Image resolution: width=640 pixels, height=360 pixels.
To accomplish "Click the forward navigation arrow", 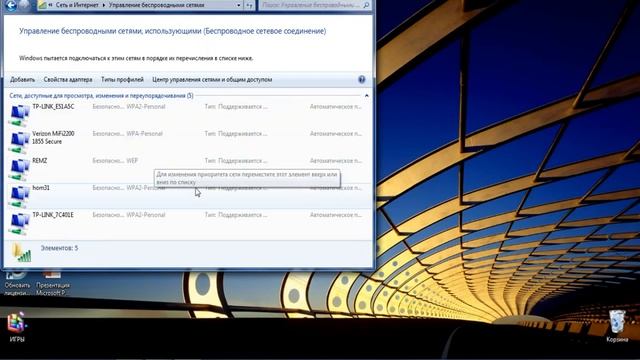I will 25,5.
